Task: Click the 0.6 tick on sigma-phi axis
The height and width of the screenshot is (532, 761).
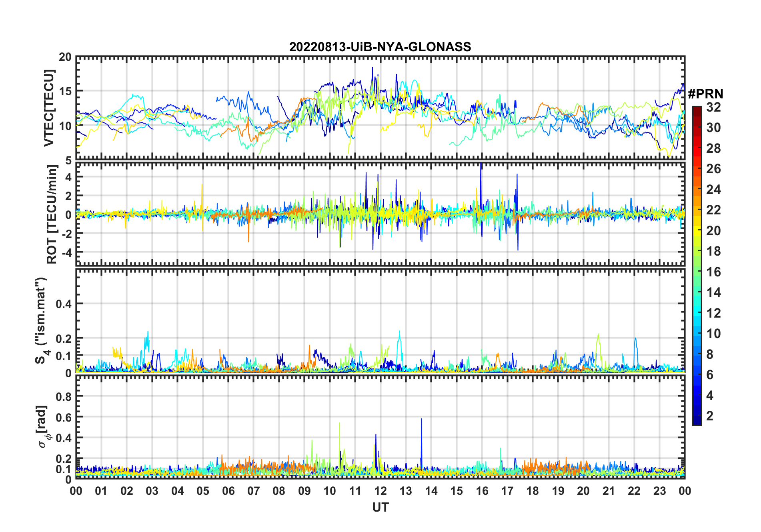Action: tap(64, 417)
